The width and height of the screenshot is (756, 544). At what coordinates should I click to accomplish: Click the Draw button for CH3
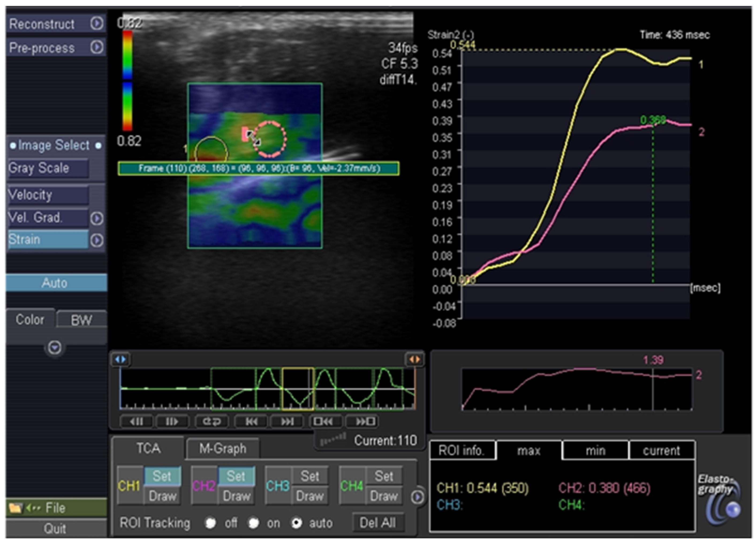pyautogui.click(x=310, y=496)
